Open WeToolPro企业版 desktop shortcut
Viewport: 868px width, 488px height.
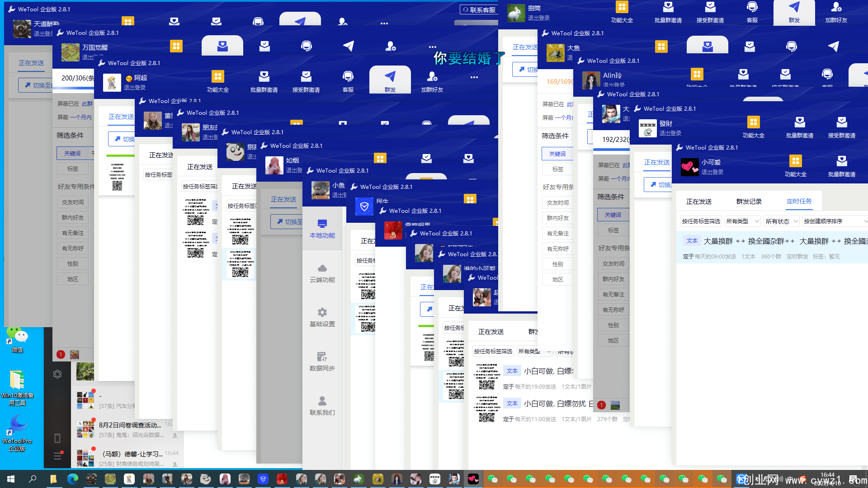[x=17, y=434]
